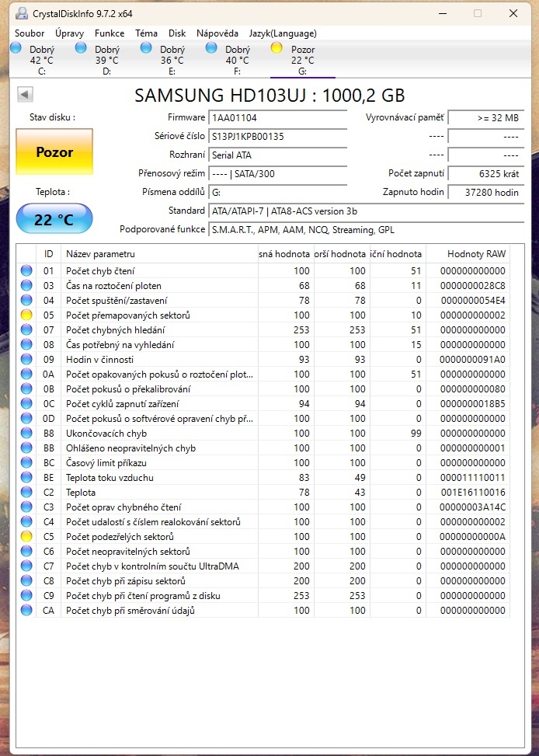Screen dimensions: 539x756
Task: Open the Disk menu
Action: (x=177, y=33)
